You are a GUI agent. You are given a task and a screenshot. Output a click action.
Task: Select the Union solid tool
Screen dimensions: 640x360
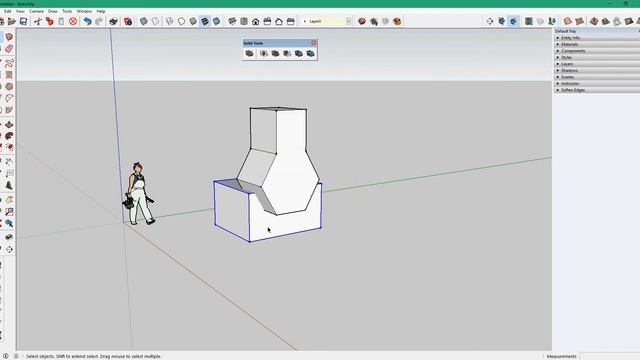click(x=275, y=53)
